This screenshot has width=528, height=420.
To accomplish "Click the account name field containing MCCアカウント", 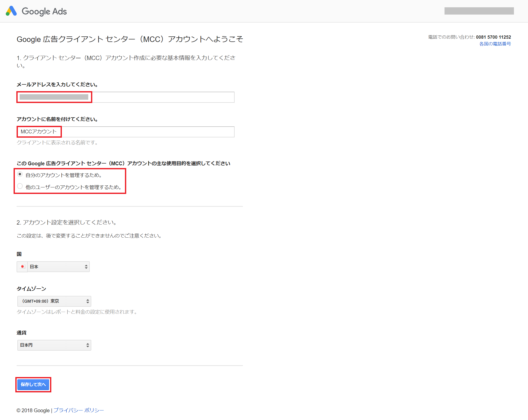I will [125, 132].
